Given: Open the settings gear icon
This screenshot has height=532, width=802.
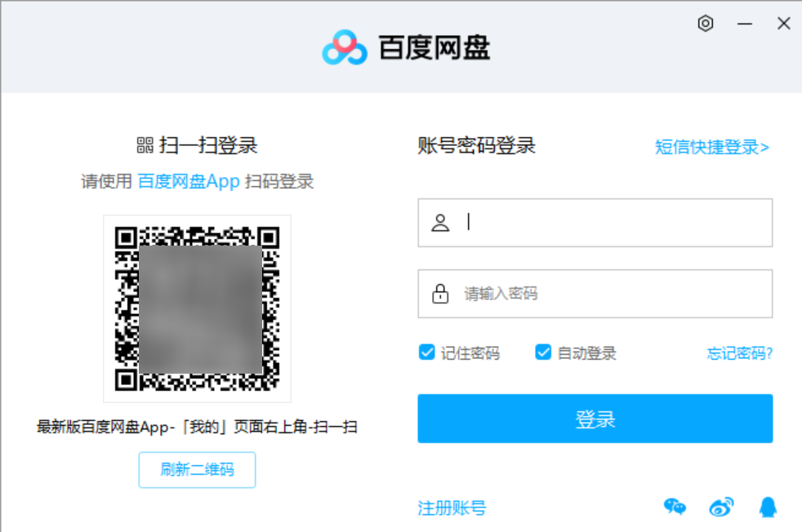Looking at the screenshot, I should point(704,24).
